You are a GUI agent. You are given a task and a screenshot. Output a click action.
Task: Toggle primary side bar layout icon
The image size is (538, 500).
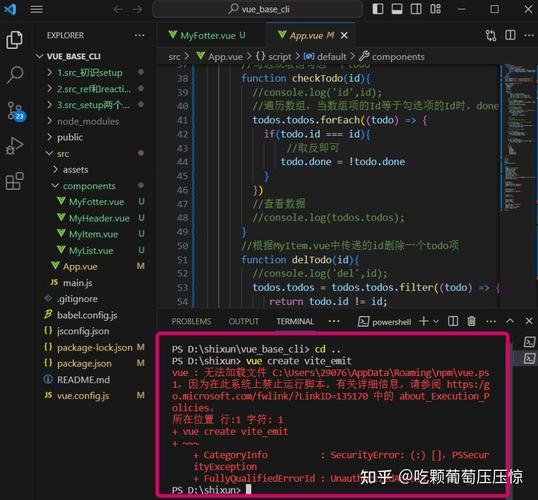(378, 9)
